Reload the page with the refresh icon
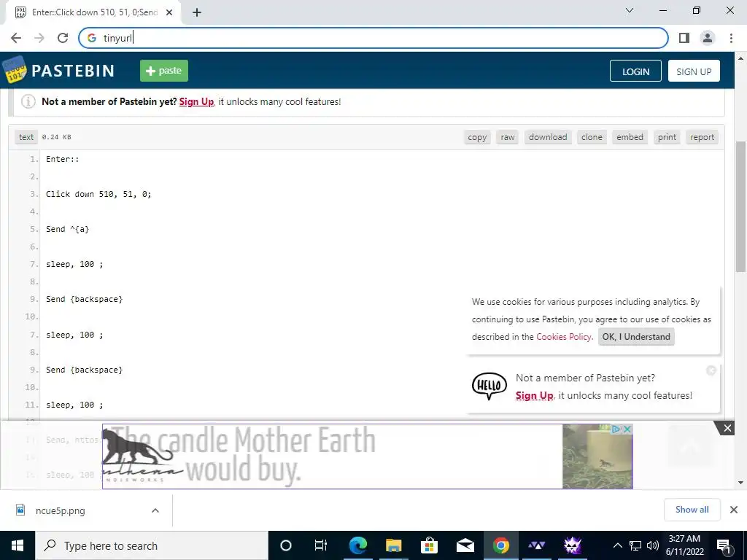Viewport: 747px width, 560px height. point(63,38)
